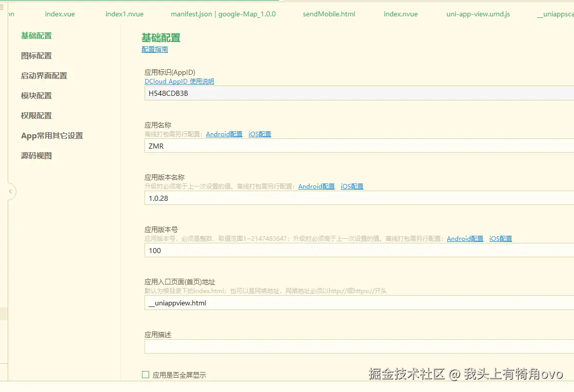Click the 基础配置 page heading
The image size is (574, 392).
point(161,38)
